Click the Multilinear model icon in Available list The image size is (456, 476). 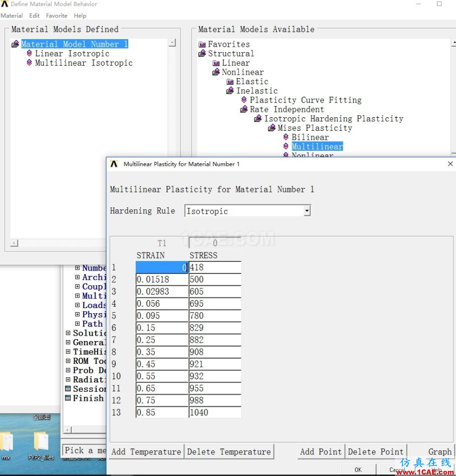click(286, 146)
